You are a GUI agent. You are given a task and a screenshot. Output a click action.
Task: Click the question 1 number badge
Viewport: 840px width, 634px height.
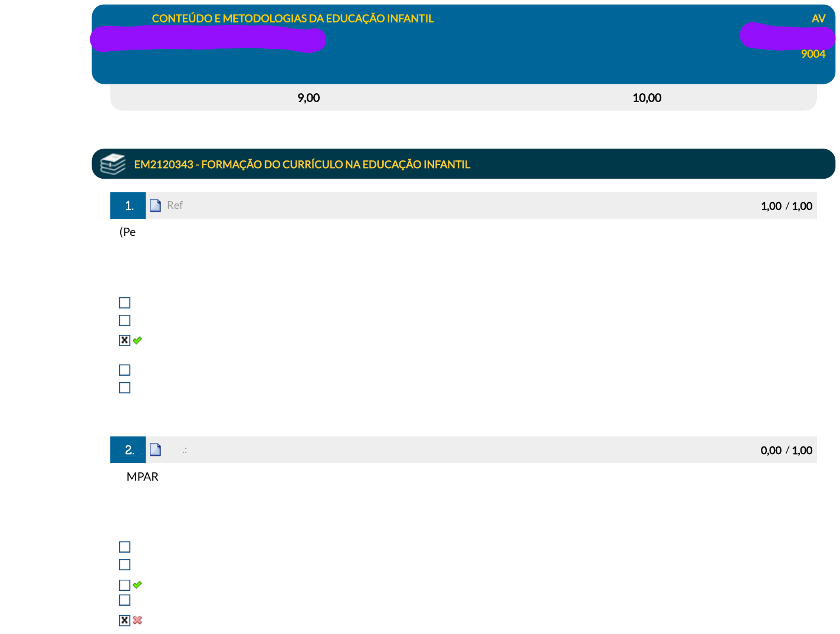coord(128,206)
